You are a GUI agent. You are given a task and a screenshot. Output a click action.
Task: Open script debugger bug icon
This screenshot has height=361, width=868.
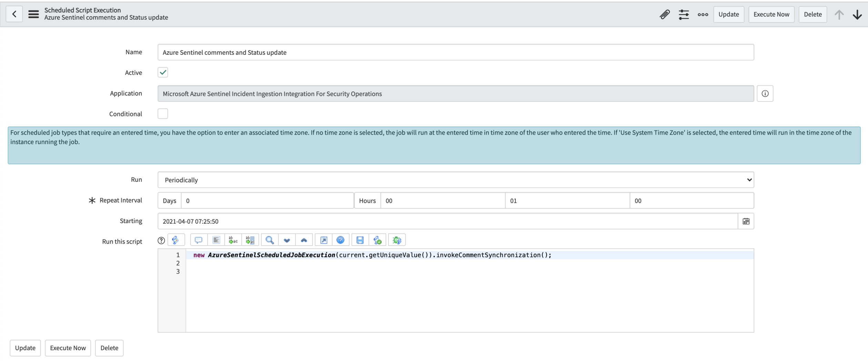pos(397,240)
